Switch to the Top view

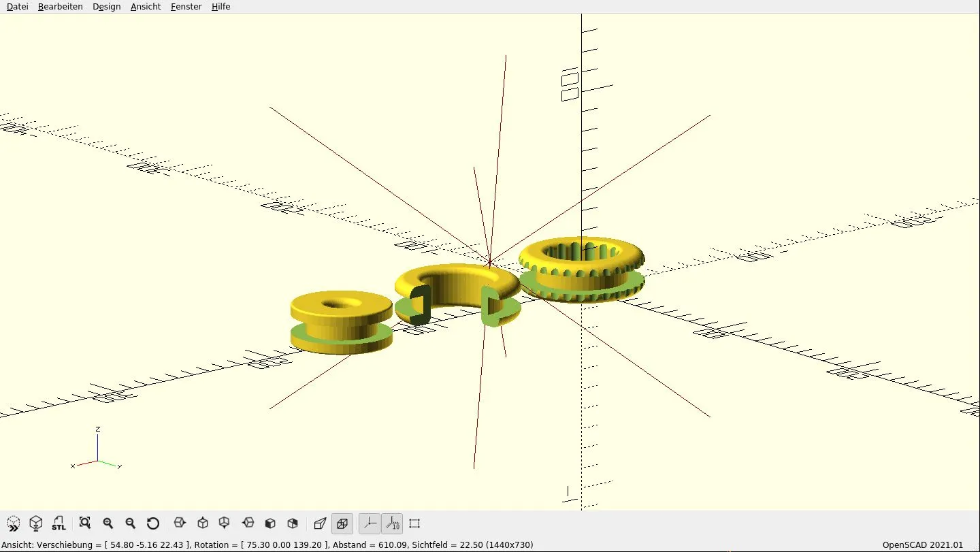click(202, 523)
